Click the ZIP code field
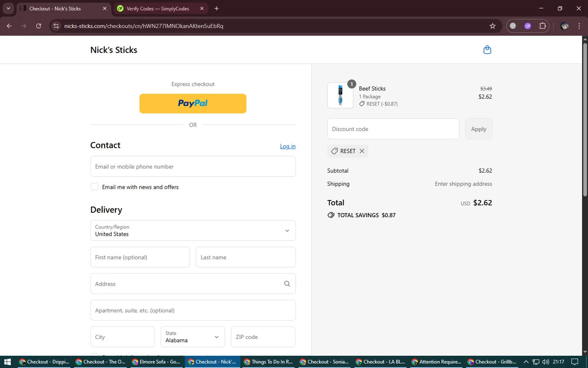 [263, 337]
